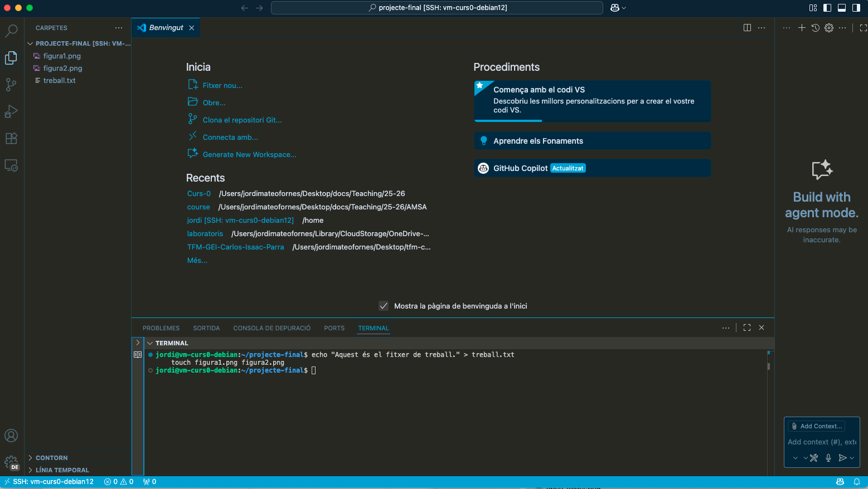Open Aprendre els Fonaments walkthrough
Image resolution: width=868 pixels, height=489 pixels.
coord(592,141)
